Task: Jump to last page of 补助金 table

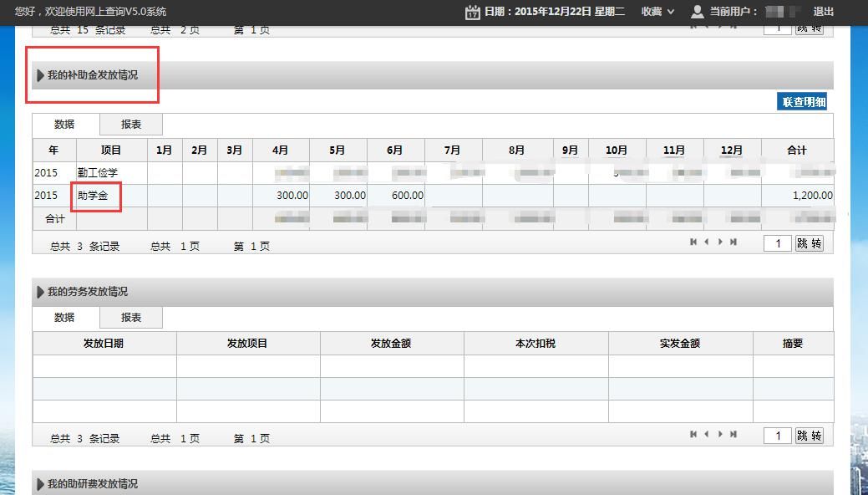Action: (x=733, y=242)
